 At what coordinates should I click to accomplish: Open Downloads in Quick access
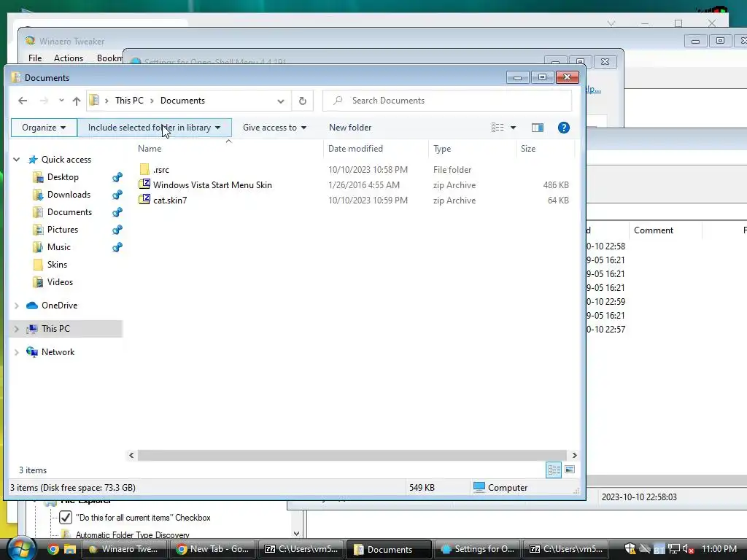[69, 194]
